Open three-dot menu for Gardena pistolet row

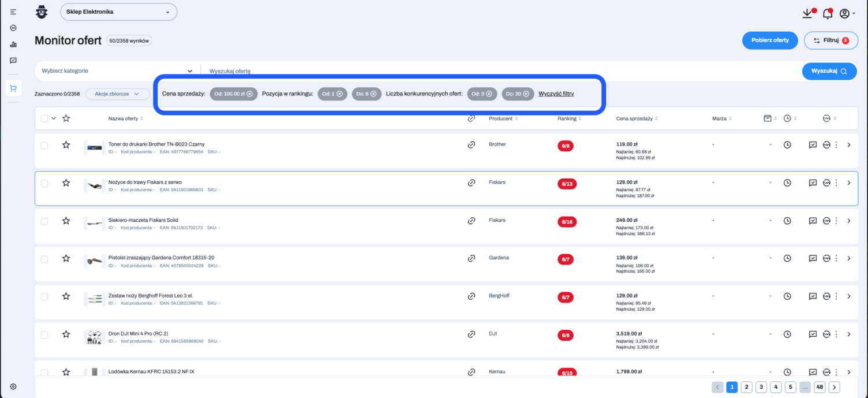tap(836, 258)
